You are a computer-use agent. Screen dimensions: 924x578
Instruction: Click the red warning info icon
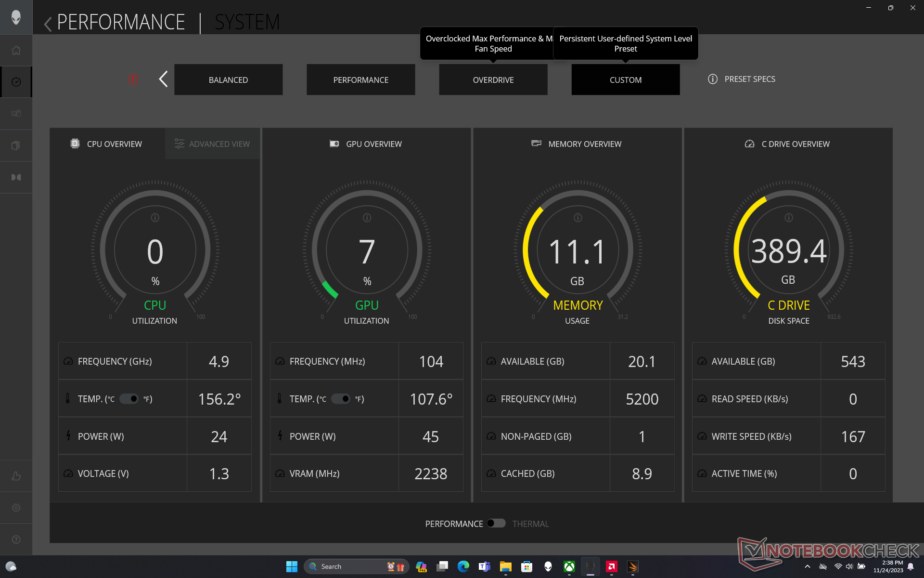(x=133, y=79)
